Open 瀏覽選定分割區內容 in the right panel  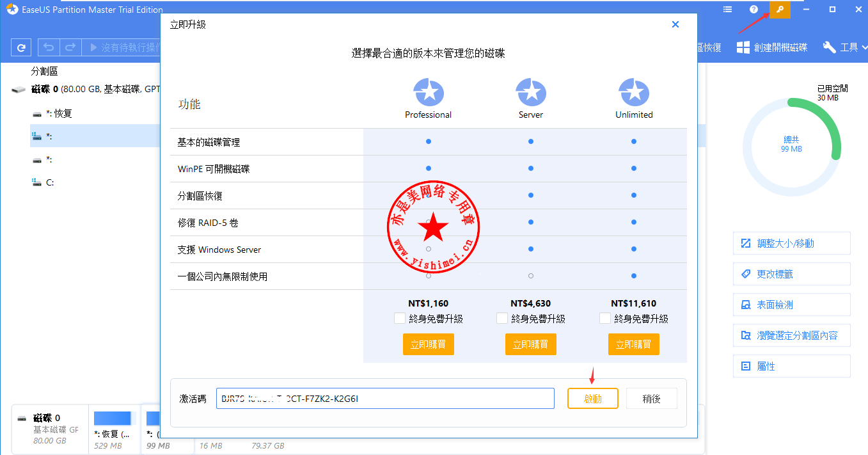792,335
